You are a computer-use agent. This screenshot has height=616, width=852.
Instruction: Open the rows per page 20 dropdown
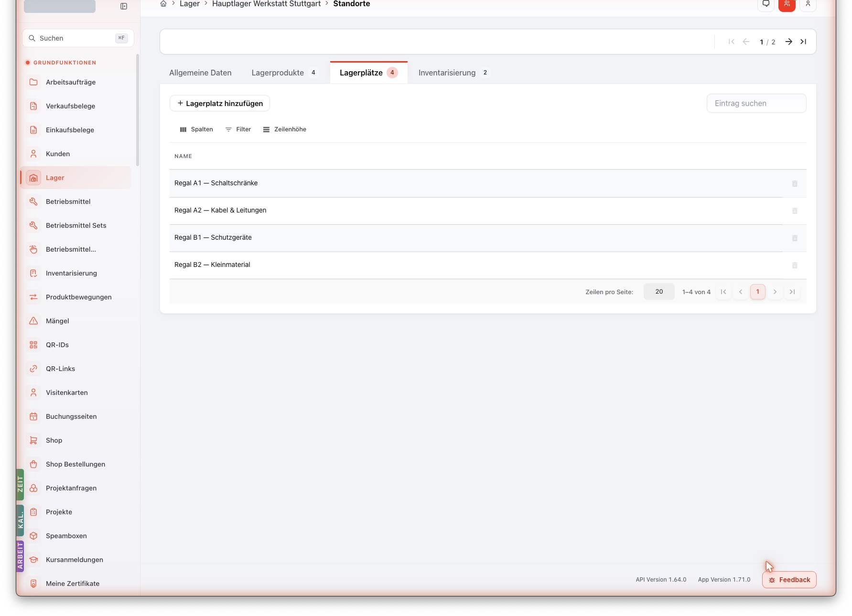coord(659,292)
